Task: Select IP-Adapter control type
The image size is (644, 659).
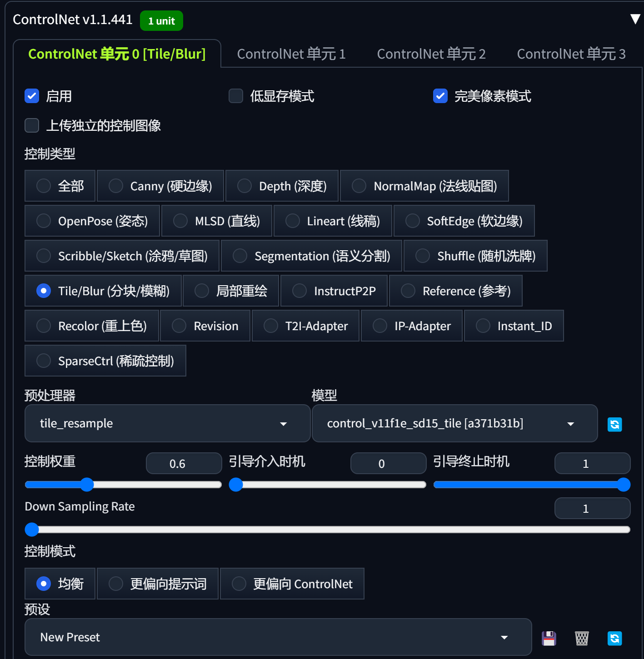Action: click(412, 326)
